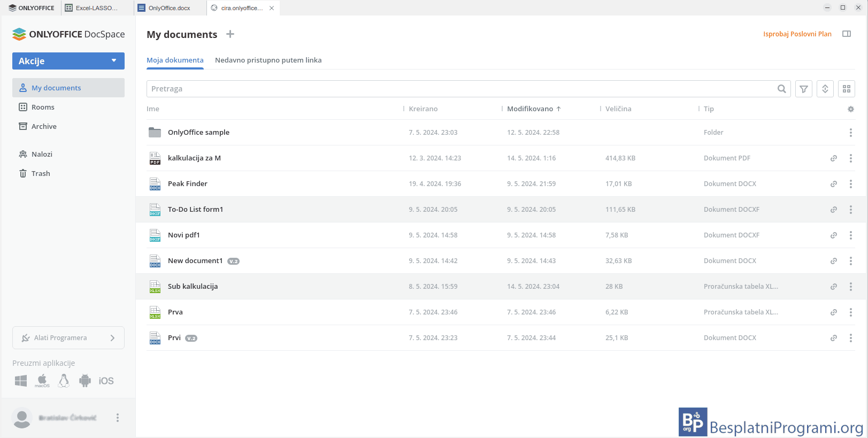
Task: Open Novi pdf1 file
Action: tap(183, 235)
